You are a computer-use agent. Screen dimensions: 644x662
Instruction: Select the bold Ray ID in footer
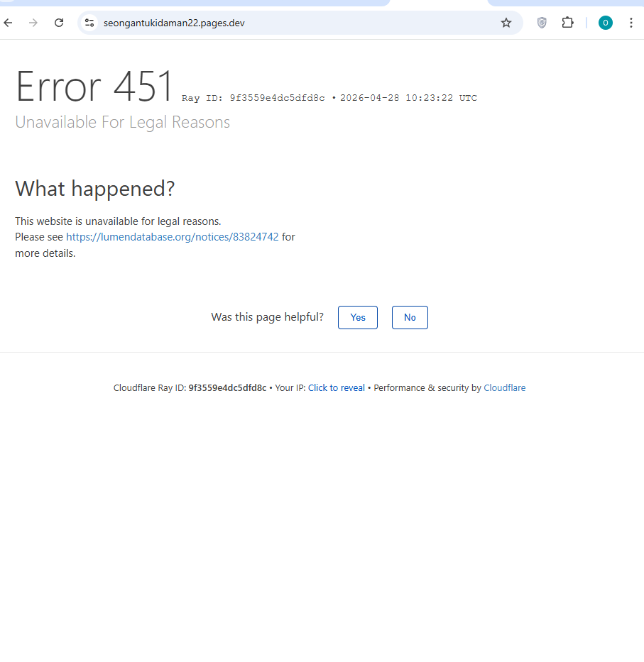[227, 387]
